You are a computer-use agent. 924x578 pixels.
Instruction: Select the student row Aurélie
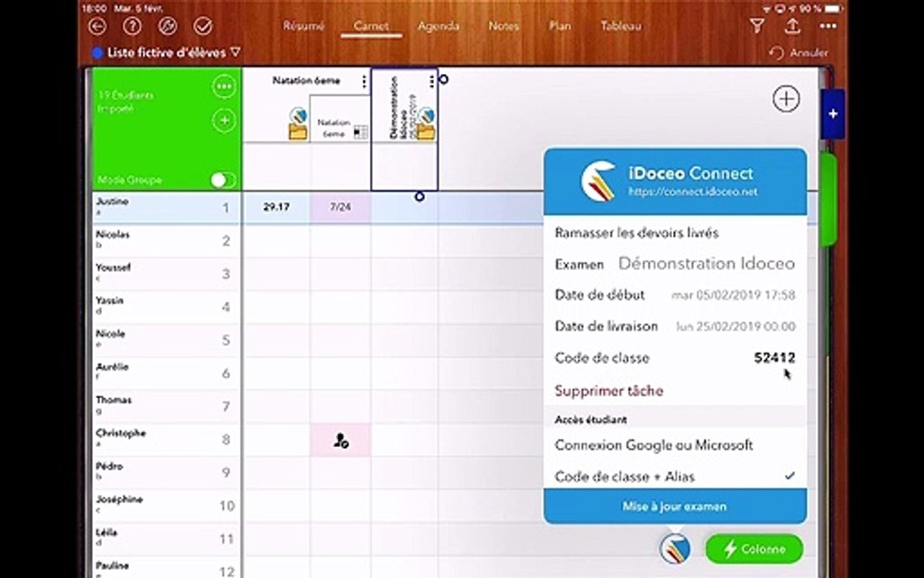click(x=166, y=372)
